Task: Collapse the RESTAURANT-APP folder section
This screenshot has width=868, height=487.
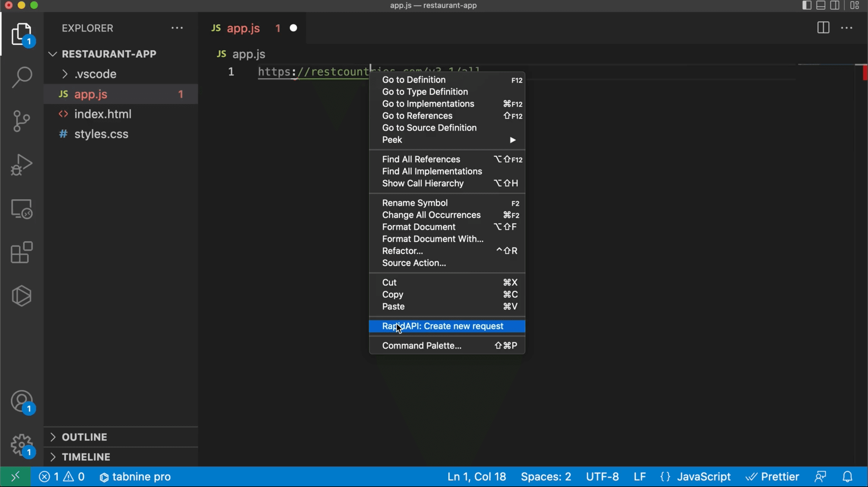Action: pos(121,54)
